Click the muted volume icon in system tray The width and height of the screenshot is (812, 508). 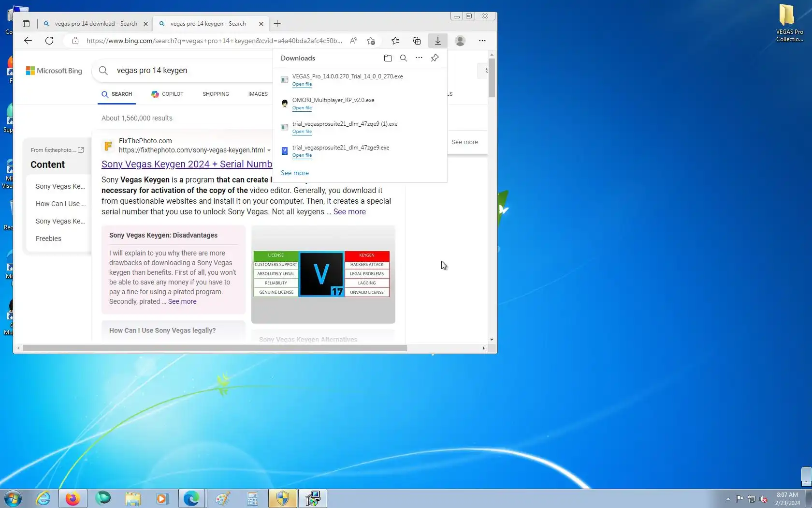[x=764, y=499]
